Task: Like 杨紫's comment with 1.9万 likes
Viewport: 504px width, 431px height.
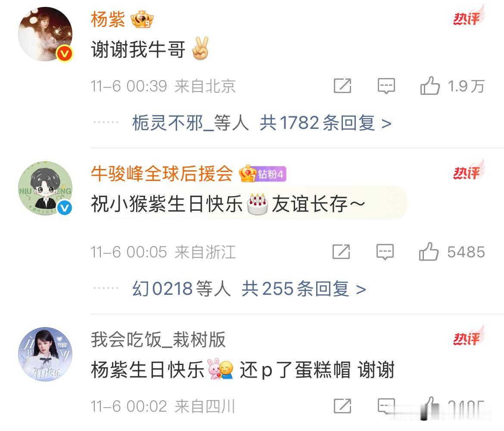Action: (x=430, y=86)
